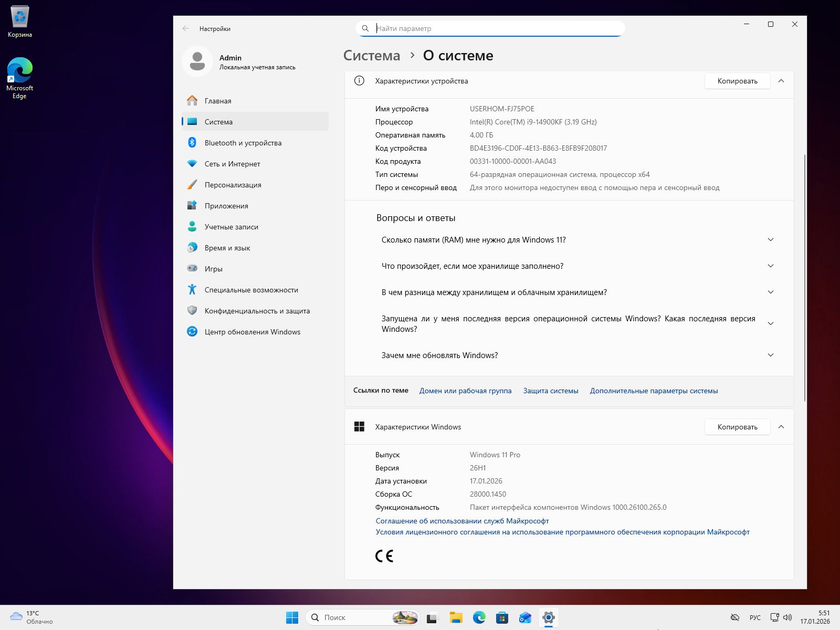Click the Privacy and security shield icon
Viewport: 840px width, 630px height.
(192, 311)
